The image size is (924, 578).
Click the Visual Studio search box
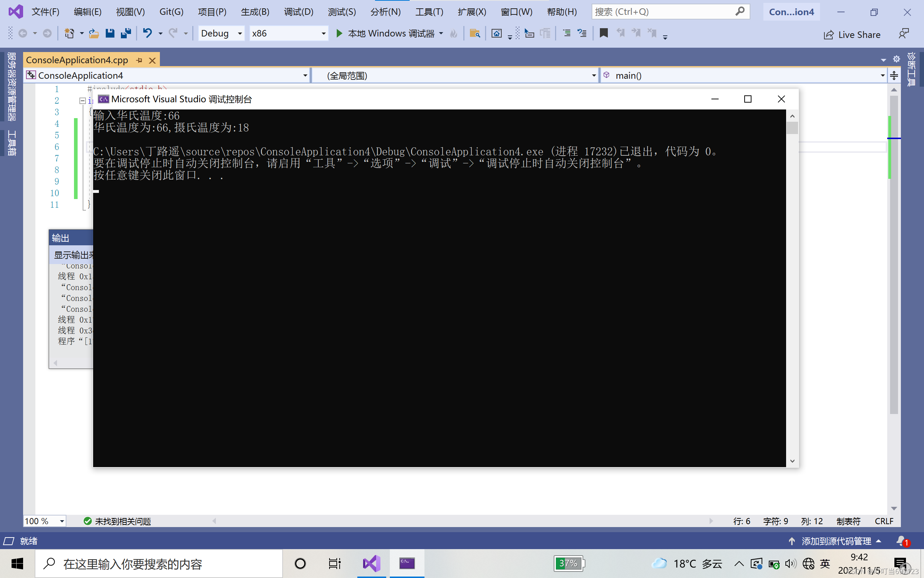671,12
